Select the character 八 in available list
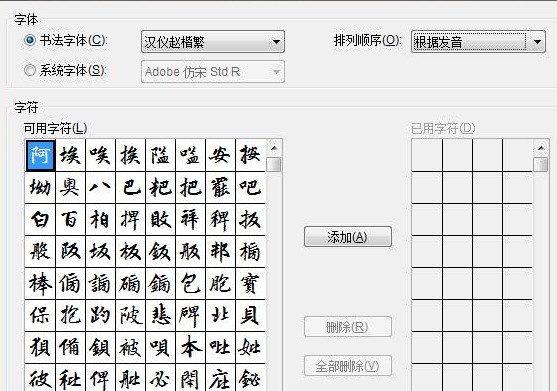The width and height of the screenshot is (557, 391). coord(101,188)
